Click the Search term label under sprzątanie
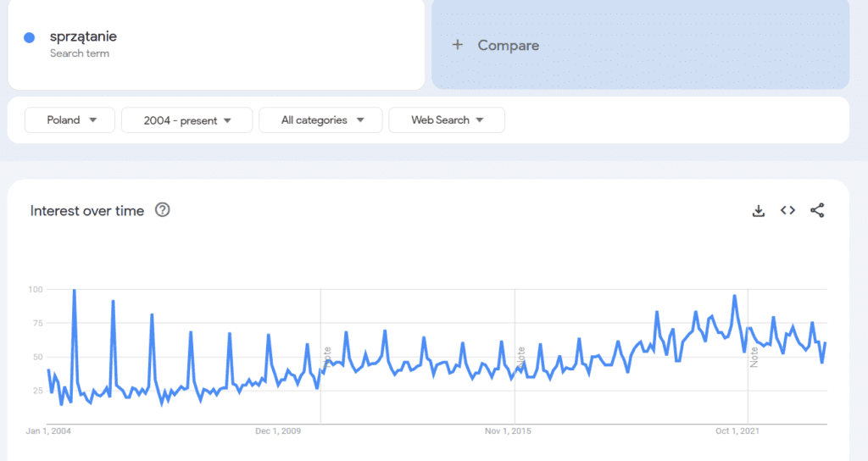The image size is (868, 461). tap(80, 53)
